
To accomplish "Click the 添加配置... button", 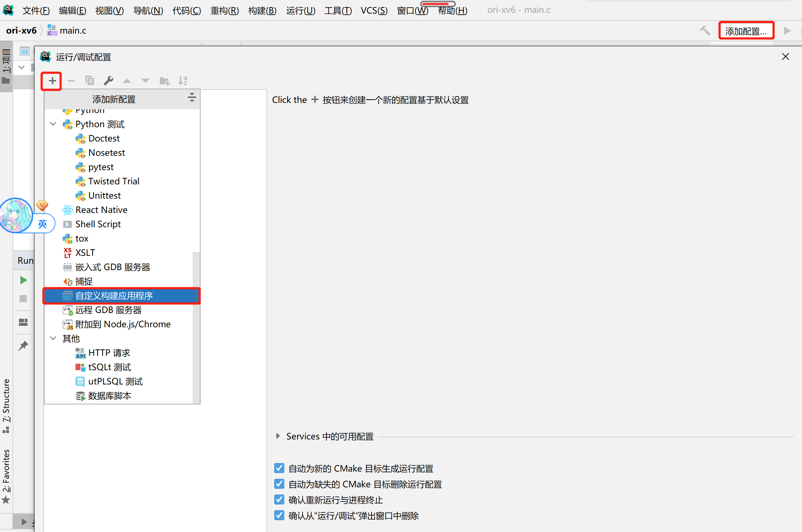I will [x=746, y=31].
